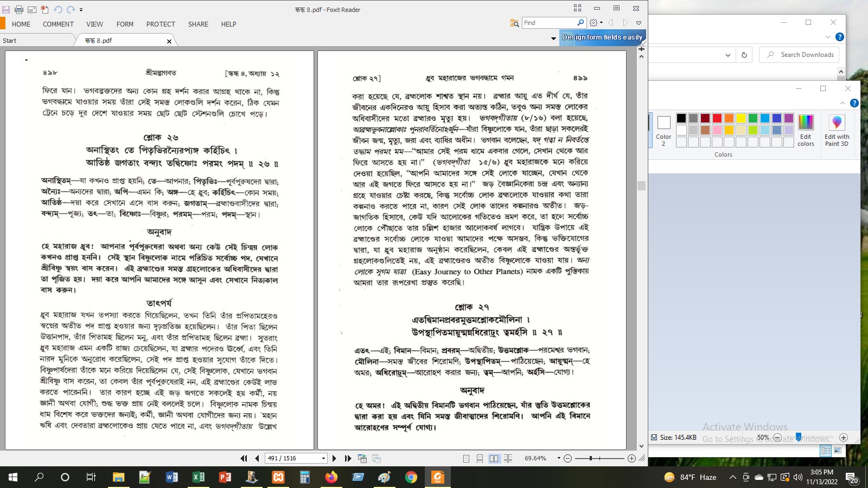The width and height of the screenshot is (868, 488).
Task: Select the Color 2 box in Paint
Action: click(663, 130)
